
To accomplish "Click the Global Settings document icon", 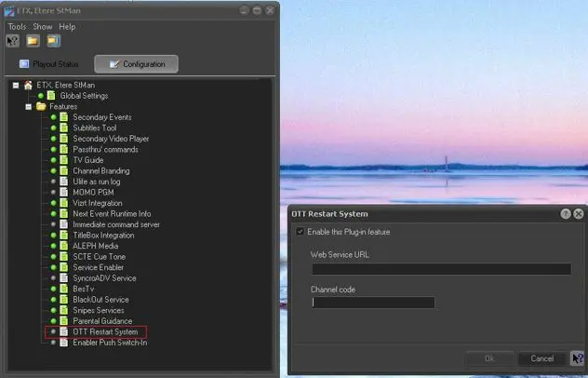I will (x=51, y=96).
